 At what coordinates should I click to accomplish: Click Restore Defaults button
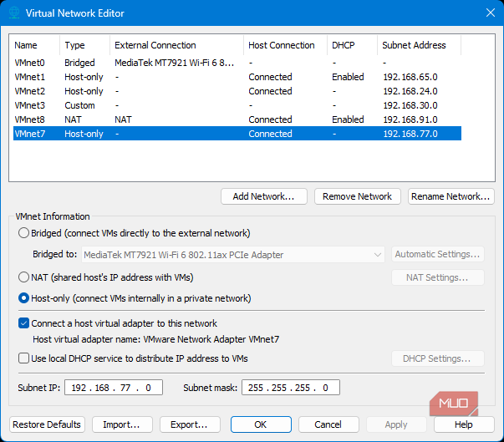(47, 424)
